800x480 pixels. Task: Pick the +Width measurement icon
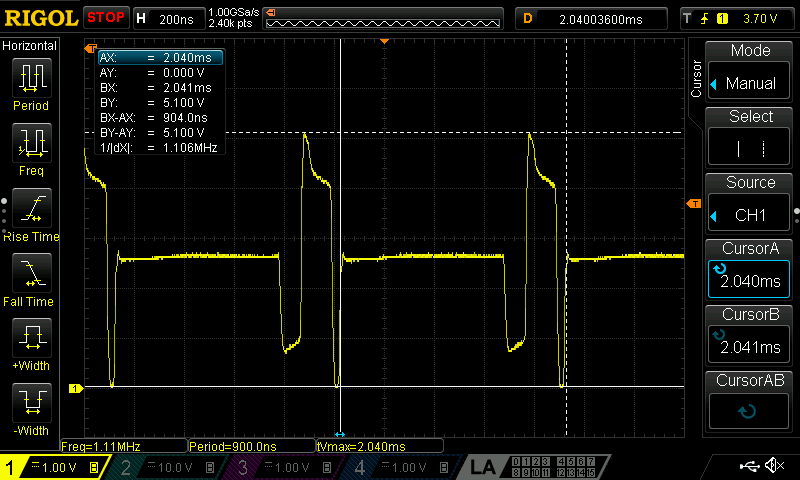pyautogui.click(x=31, y=344)
